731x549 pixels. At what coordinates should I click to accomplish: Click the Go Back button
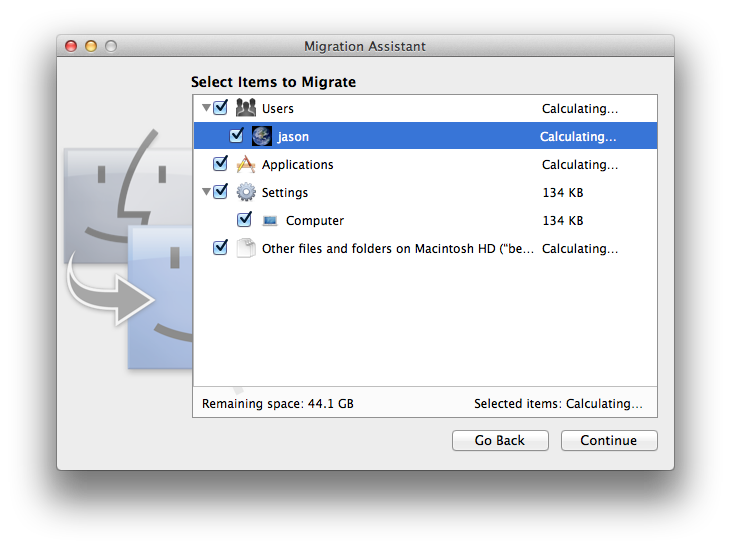point(500,440)
